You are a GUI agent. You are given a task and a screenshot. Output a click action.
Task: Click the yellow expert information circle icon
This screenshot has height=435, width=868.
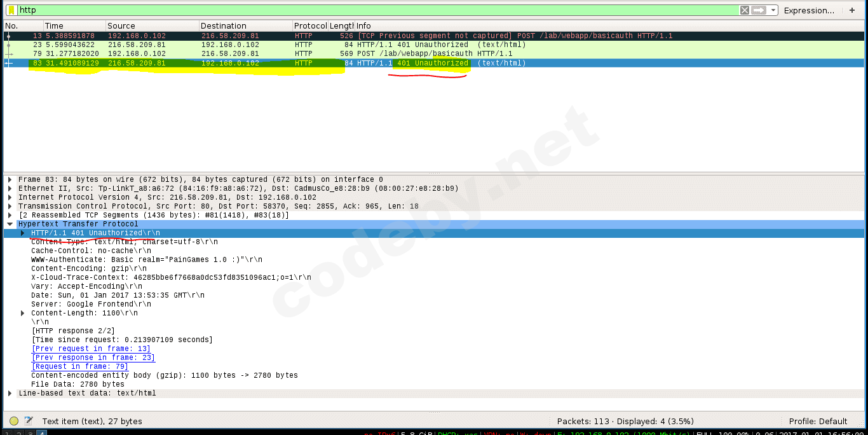pos(14,421)
